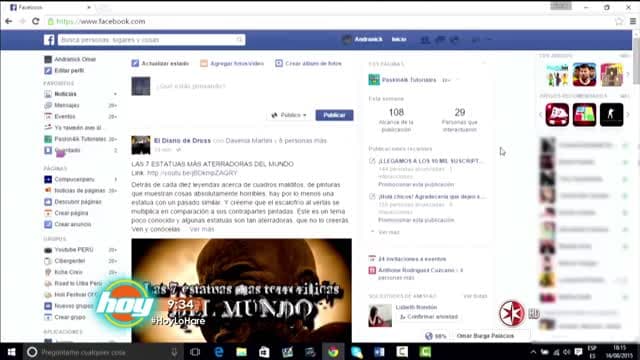Select the Actualizar estado tab
Image resolution: width=640 pixels, height=360 pixels.
pyautogui.click(x=160, y=63)
